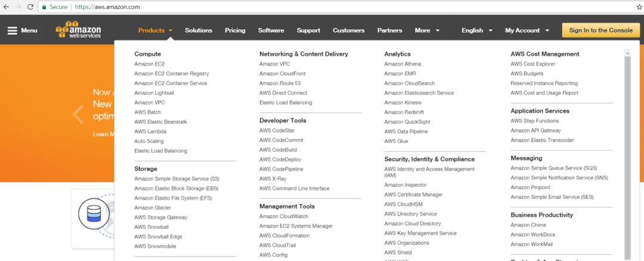Open Auto Scaling link
This screenshot has height=261, width=644.
(148, 141)
